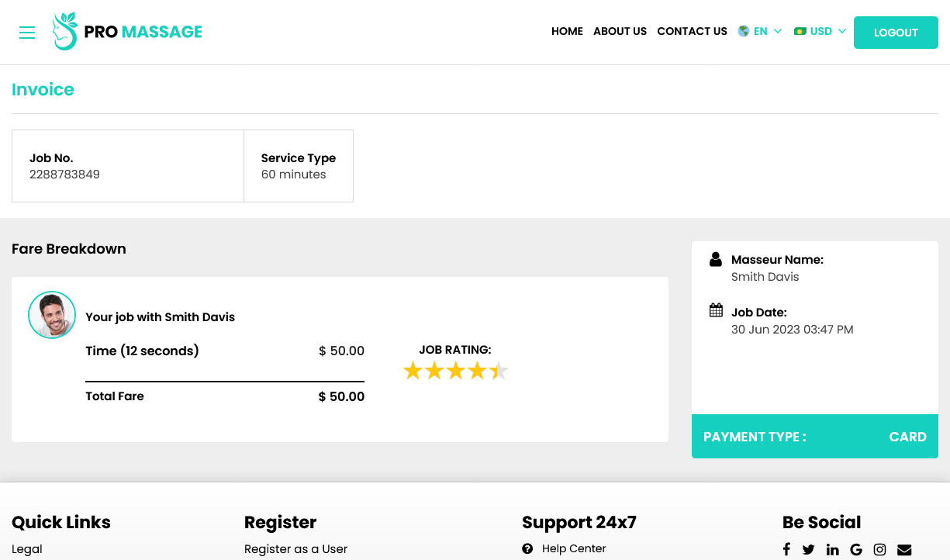This screenshot has width=950, height=560.
Task: Click the job rating stars
Action: pyautogui.click(x=455, y=371)
